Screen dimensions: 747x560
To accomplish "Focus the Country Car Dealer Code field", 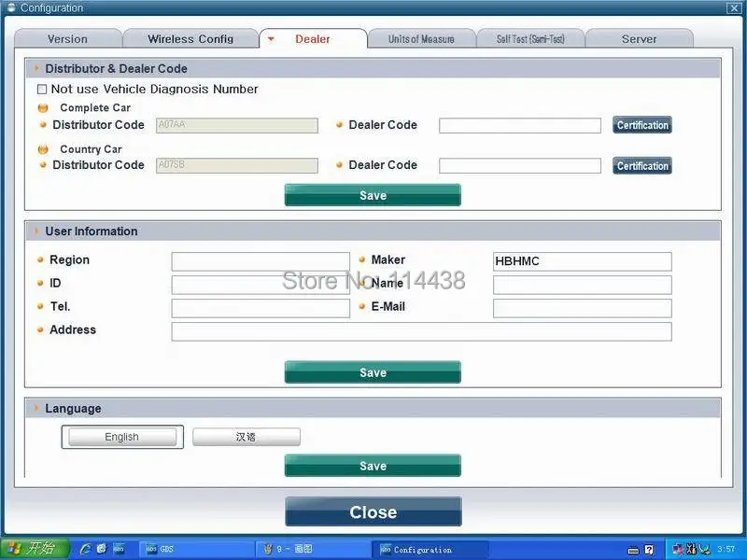I will pos(520,166).
